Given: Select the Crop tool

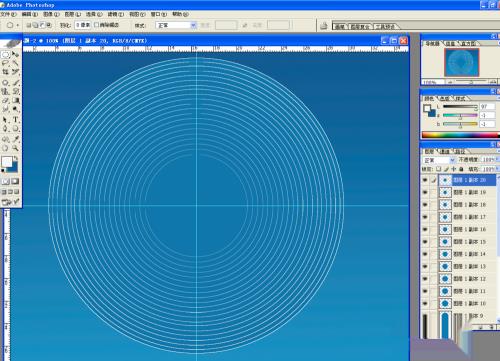Looking at the screenshot, I should [x=6, y=72].
